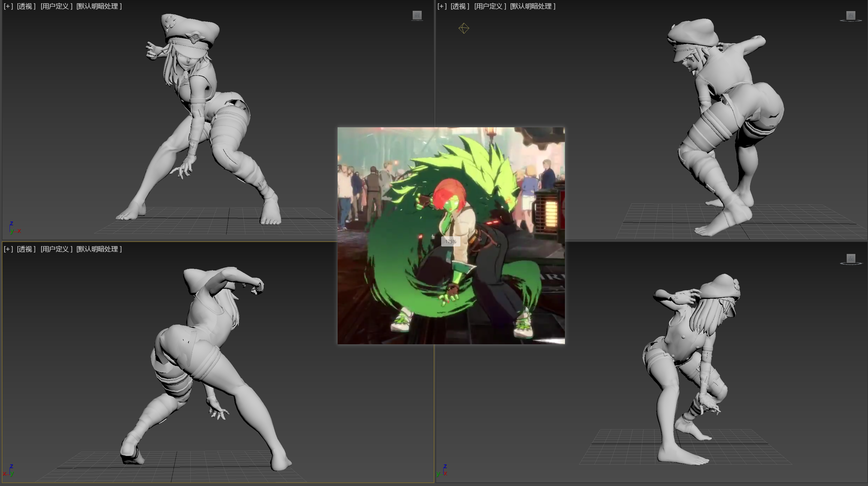Click the 左 ViewCube in bottom-right viewport
The height and width of the screenshot is (486, 868).
coord(851,258)
